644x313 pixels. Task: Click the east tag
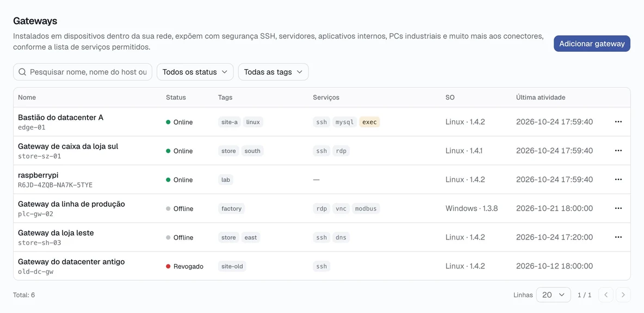251,237
